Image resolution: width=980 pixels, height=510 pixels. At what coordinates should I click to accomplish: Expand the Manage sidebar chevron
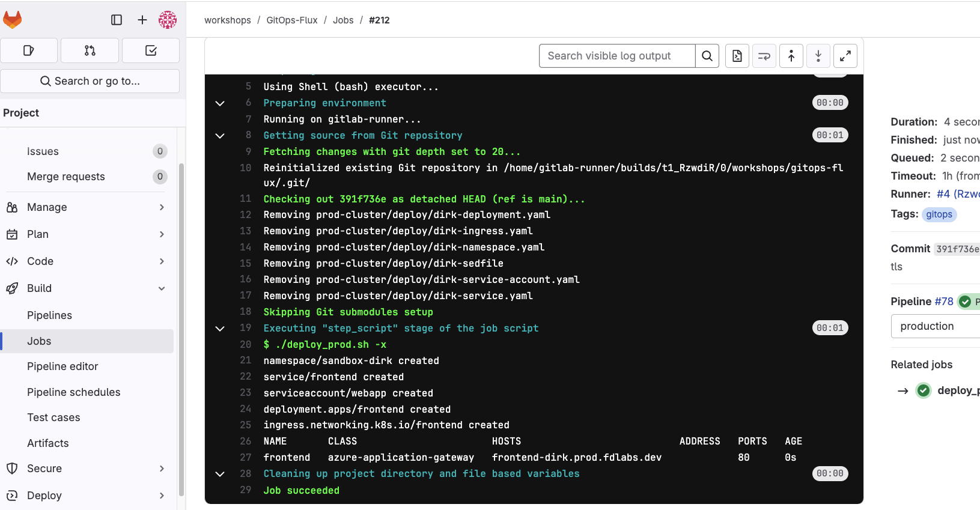click(x=162, y=207)
